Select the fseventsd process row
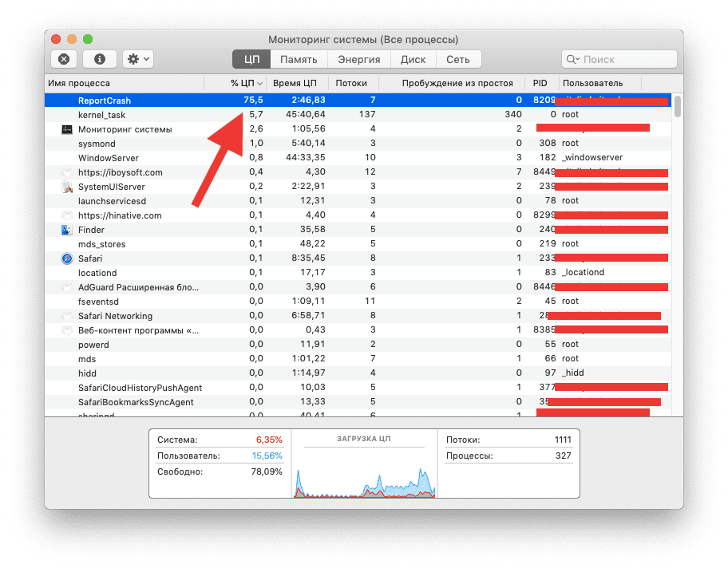The width and height of the screenshot is (728, 568). [358, 302]
